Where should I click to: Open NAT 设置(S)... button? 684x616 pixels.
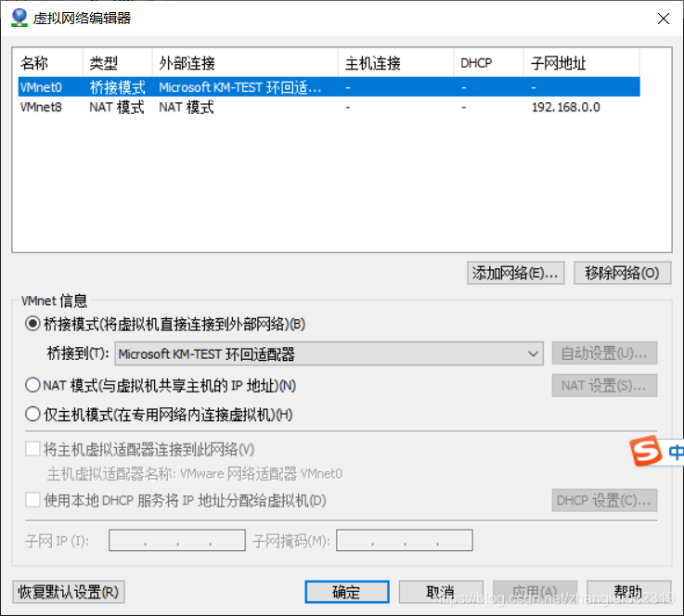point(604,385)
